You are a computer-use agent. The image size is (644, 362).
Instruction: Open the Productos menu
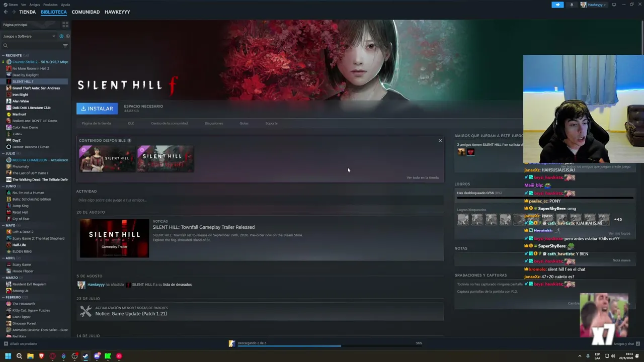(x=50, y=5)
